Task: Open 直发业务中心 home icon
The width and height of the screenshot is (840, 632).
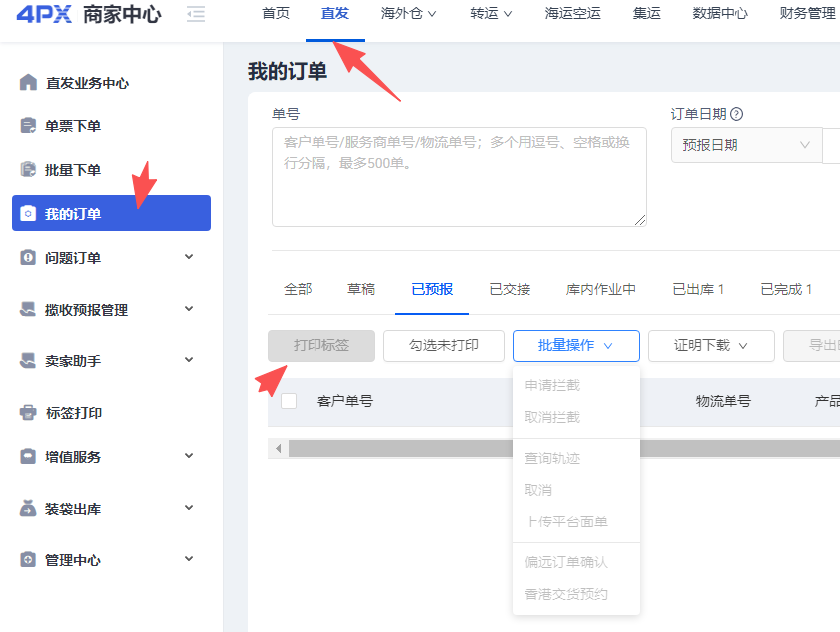Action: click(28, 82)
